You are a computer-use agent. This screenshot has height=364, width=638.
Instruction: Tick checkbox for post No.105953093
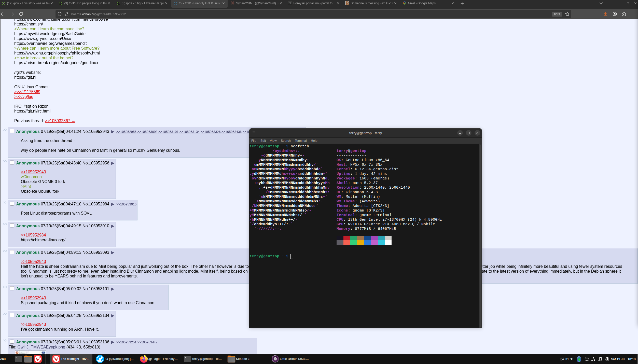[x=12, y=252]
